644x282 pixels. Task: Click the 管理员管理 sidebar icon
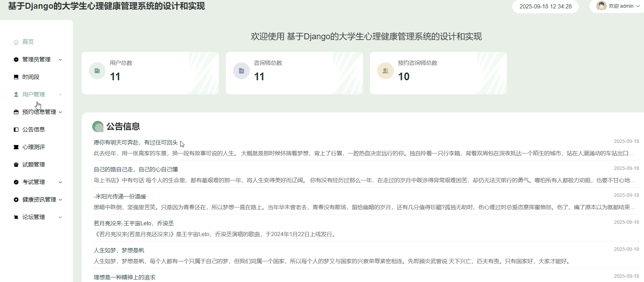(16, 60)
